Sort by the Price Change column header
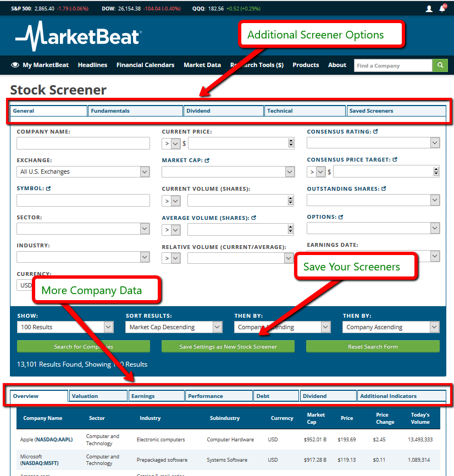The height and width of the screenshot is (476, 454). pyautogui.click(x=385, y=418)
